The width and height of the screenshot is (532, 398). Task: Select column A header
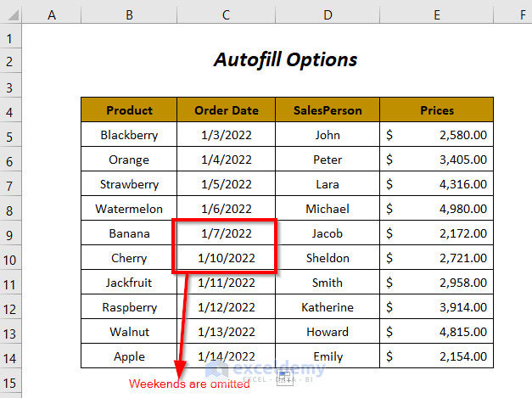click(x=51, y=14)
